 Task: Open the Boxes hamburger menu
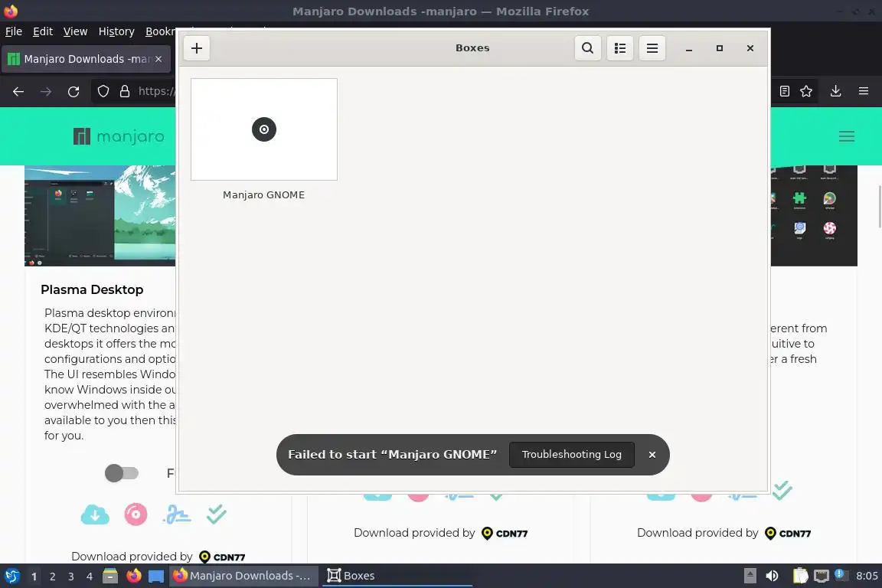click(x=652, y=48)
